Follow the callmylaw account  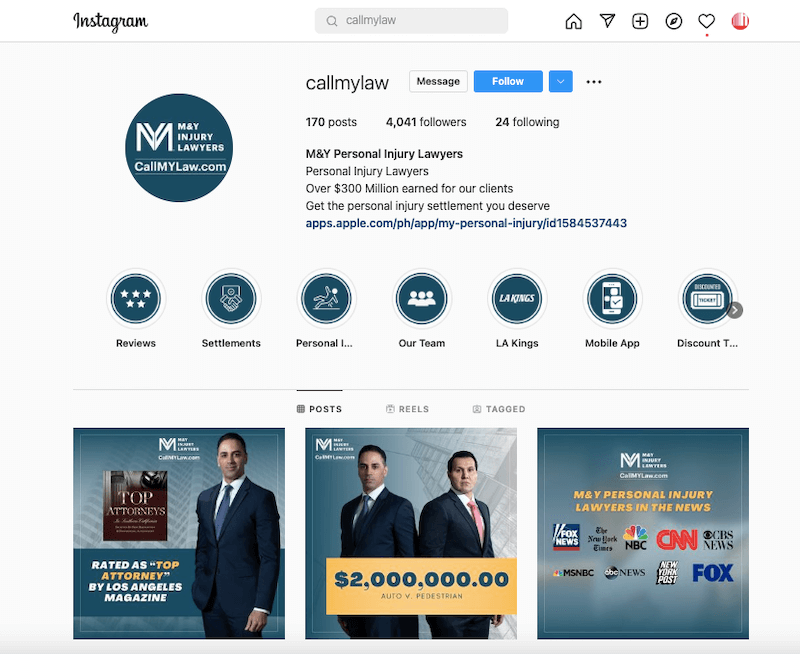(x=508, y=82)
